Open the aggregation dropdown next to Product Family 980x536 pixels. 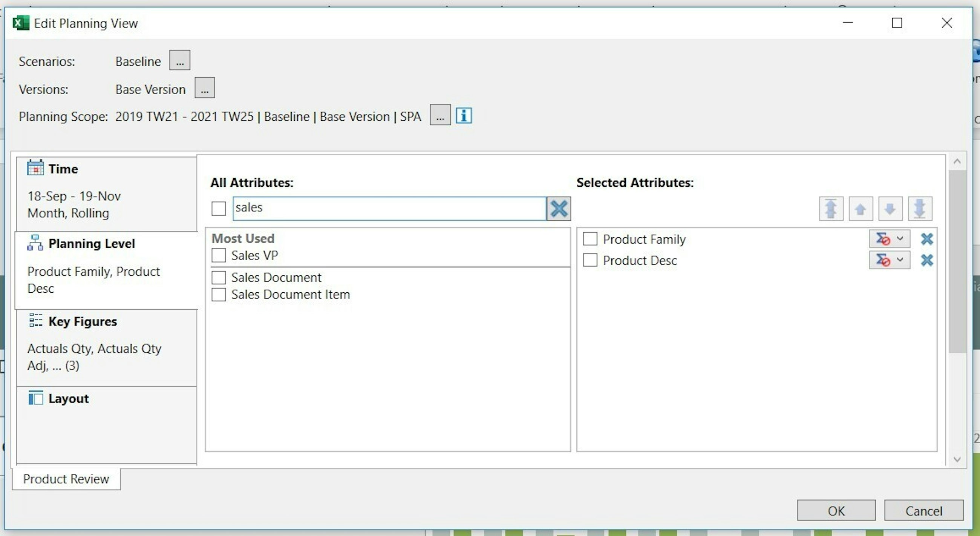(900, 239)
